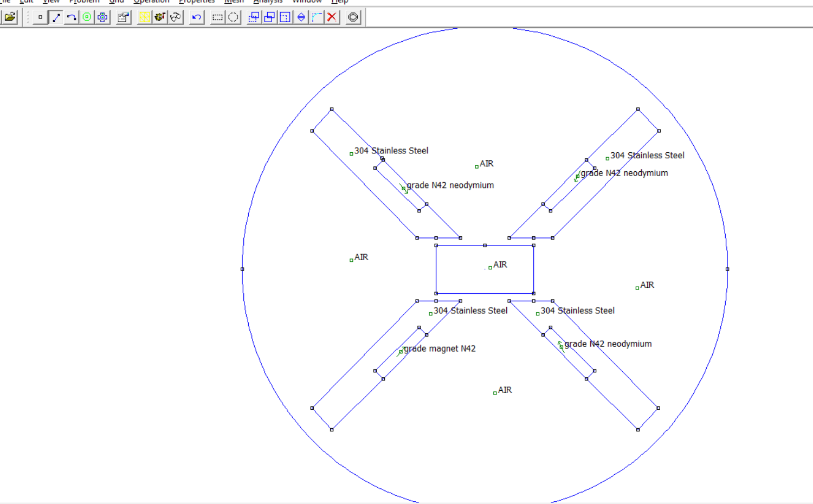Run the analysis with the crank icon
This screenshot has height=504, width=813.
160,17
